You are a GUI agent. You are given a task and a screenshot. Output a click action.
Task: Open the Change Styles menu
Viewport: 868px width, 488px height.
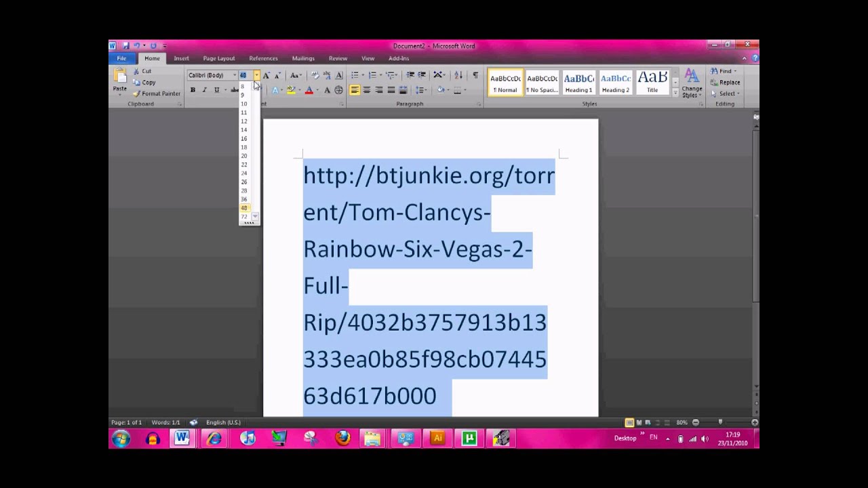click(x=692, y=83)
